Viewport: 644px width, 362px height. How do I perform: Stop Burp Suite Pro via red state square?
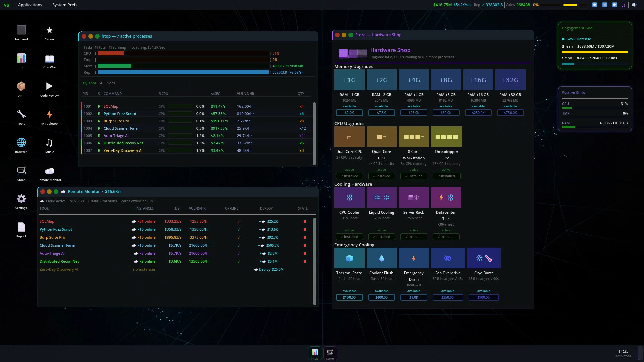point(305,237)
